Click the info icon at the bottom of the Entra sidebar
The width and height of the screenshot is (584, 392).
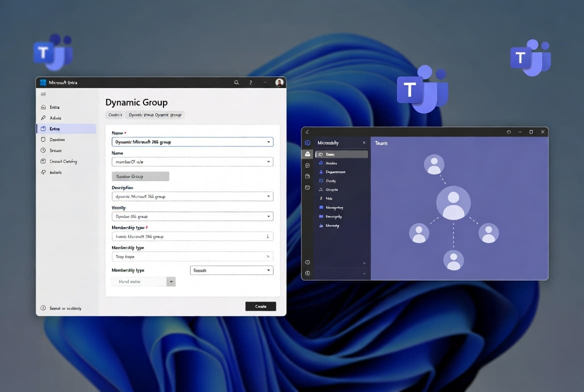click(43, 308)
